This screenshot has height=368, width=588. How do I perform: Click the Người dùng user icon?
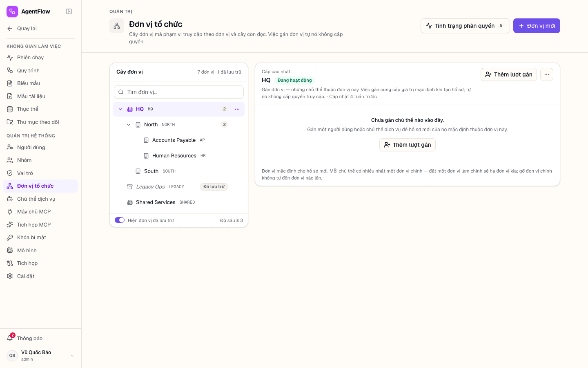[x=10, y=148]
